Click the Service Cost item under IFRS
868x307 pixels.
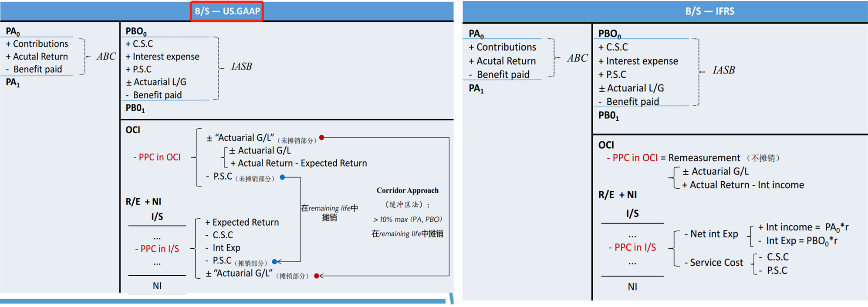click(713, 263)
